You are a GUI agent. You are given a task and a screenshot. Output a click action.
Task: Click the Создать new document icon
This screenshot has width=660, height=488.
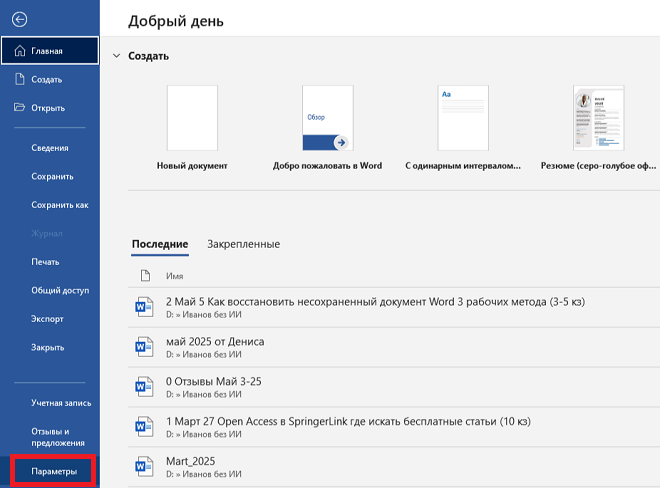coord(20,79)
